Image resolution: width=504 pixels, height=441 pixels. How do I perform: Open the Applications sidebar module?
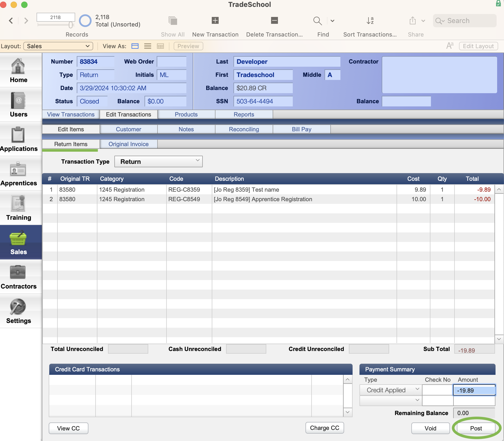tap(19, 139)
